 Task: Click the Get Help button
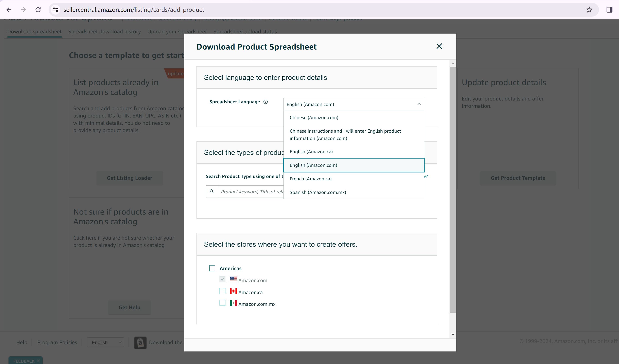coord(129,307)
